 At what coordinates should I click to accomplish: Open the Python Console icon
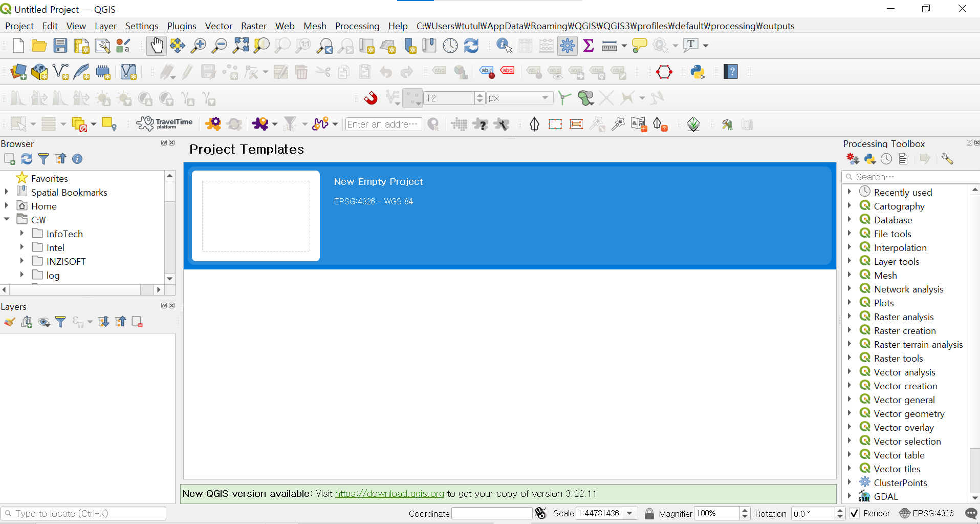pyautogui.click(x=698, y=72)
